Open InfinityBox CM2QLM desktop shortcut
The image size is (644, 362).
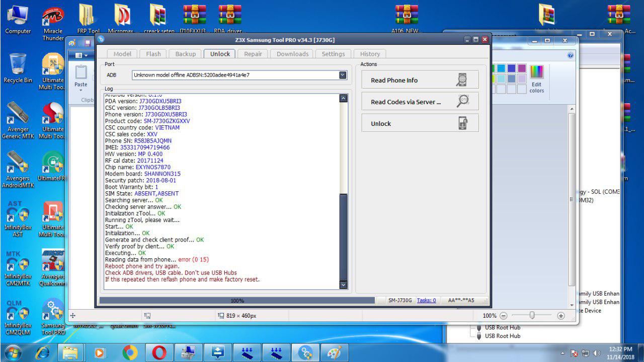click(18, 317)
